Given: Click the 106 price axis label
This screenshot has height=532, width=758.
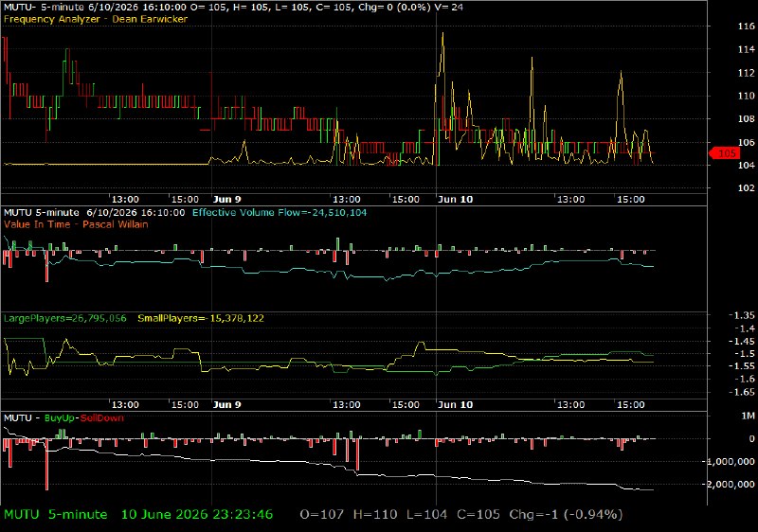Looking at the screenshot, I should click(746, 142).
